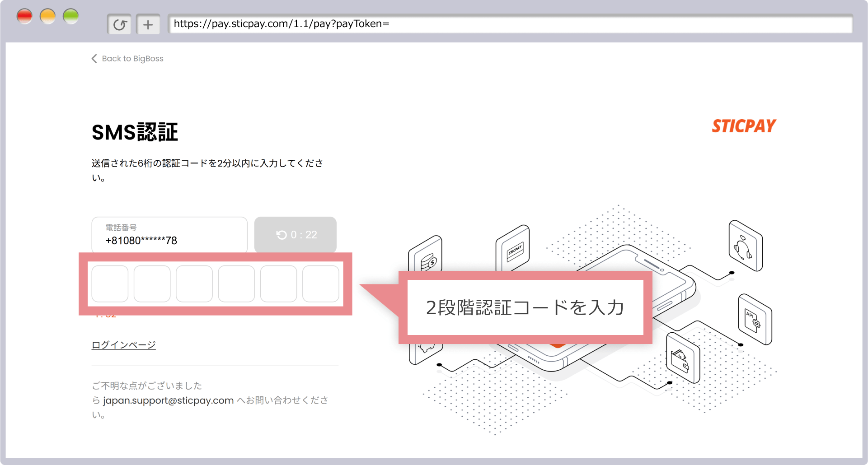The height and width of the screenshot is (465, 868).
Task: Select the sixth verification code digit box
Action: [x=321, y=284]
